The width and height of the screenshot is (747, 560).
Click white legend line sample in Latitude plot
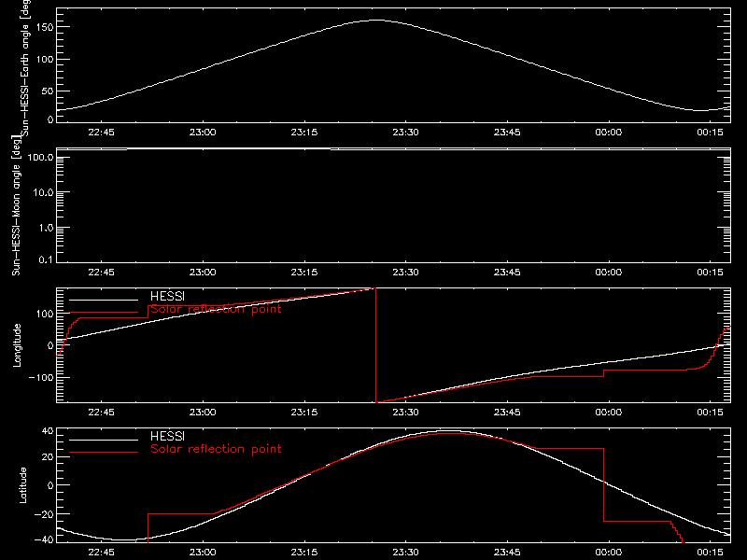(104, 440)
